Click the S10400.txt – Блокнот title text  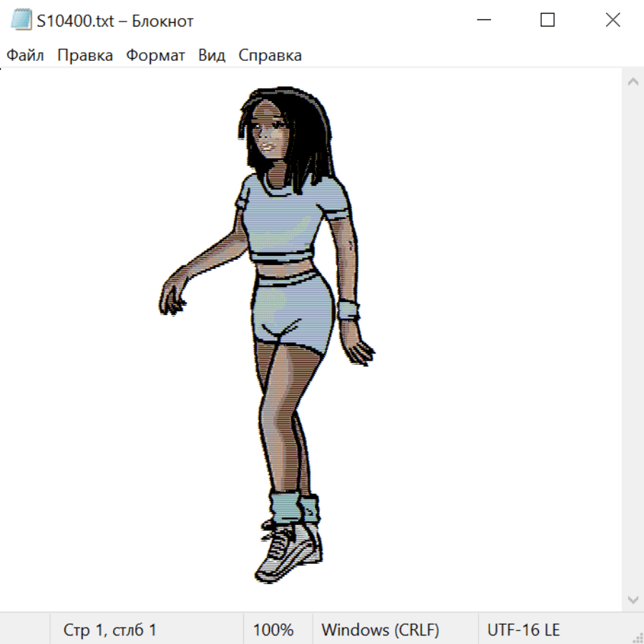tap(114, 21)
